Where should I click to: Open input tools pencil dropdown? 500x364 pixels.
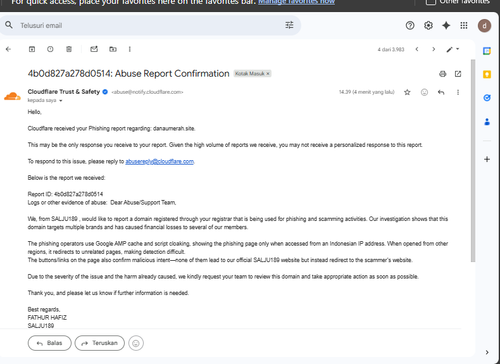(453, 49)
